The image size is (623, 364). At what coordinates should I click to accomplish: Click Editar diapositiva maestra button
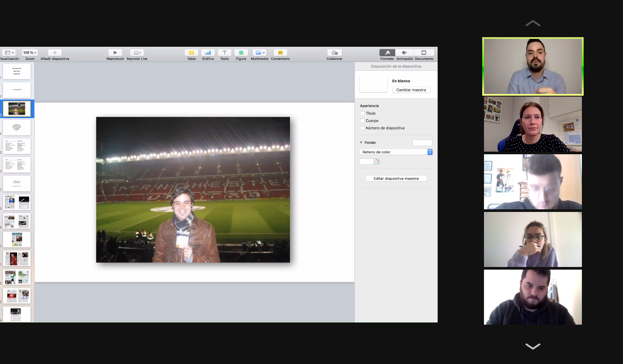(x=396, y=179)
